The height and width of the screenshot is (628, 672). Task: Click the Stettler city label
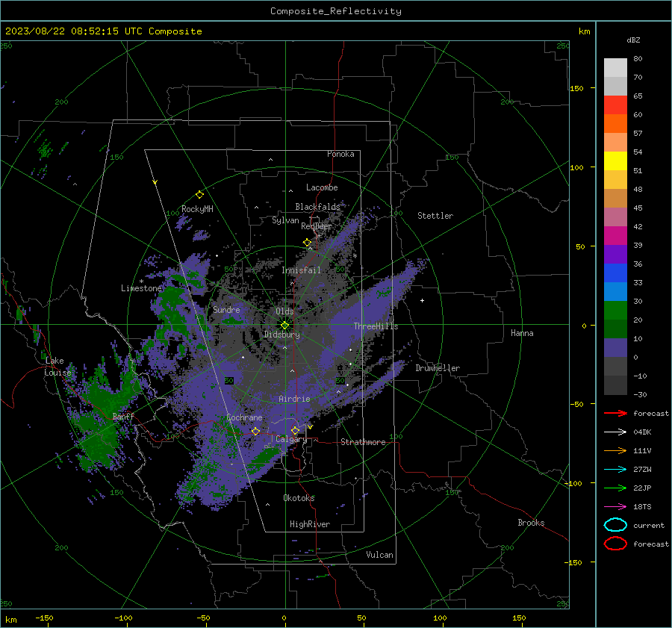(435, 216)
